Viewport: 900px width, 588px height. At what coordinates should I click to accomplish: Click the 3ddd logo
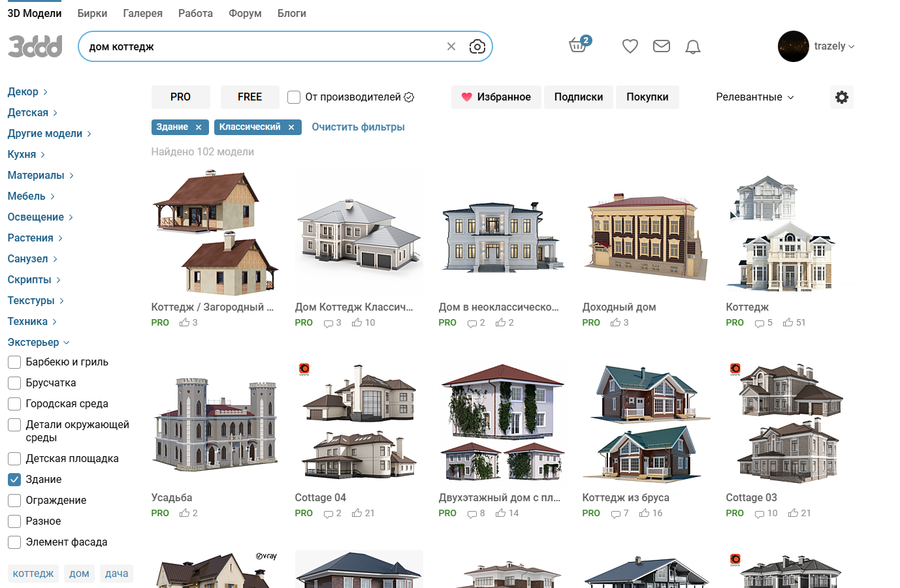tap(35, 46)
